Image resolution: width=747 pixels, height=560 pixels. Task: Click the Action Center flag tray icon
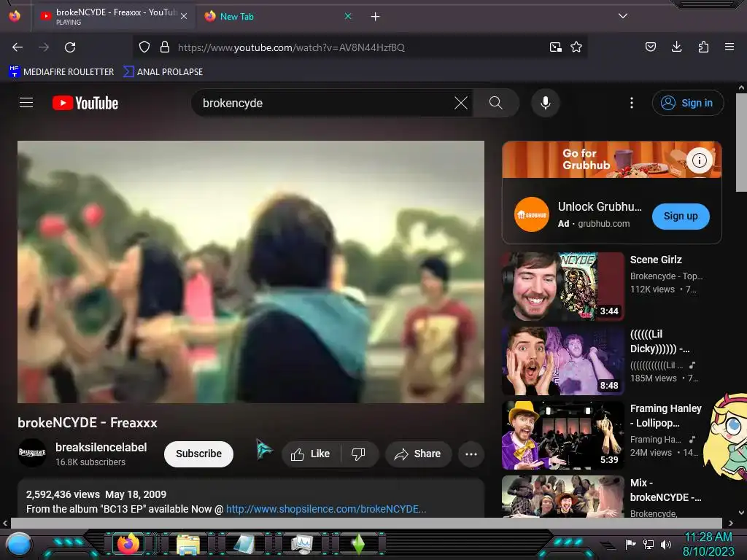pos(630,544)
